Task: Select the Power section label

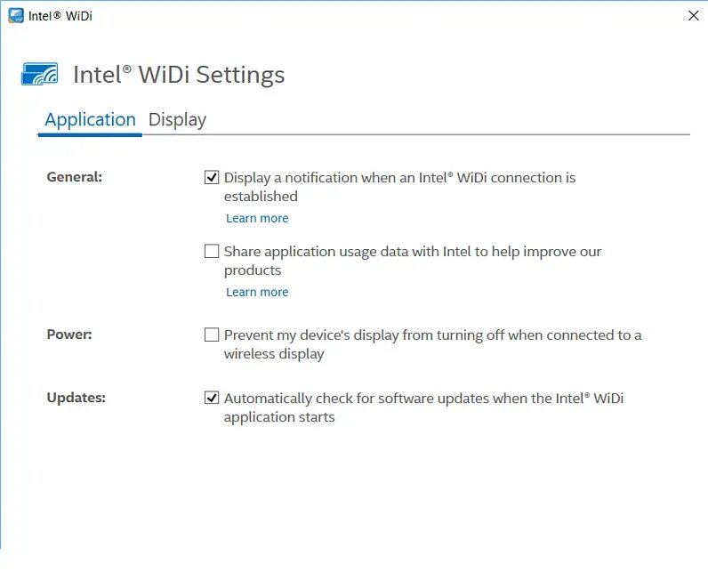Action: 69,334
